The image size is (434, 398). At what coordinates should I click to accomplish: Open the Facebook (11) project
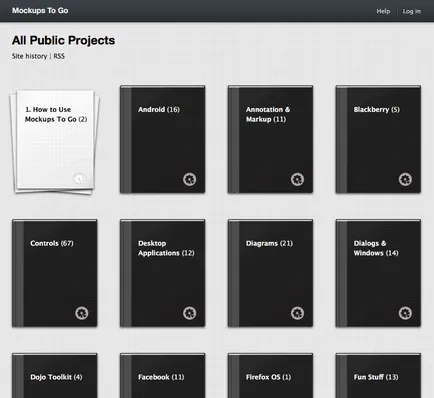click(x=163, y=375)
